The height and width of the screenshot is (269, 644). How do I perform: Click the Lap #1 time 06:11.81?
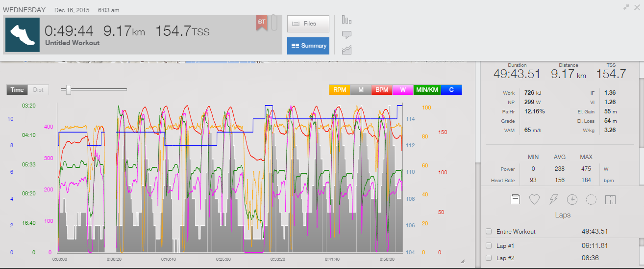594,245
